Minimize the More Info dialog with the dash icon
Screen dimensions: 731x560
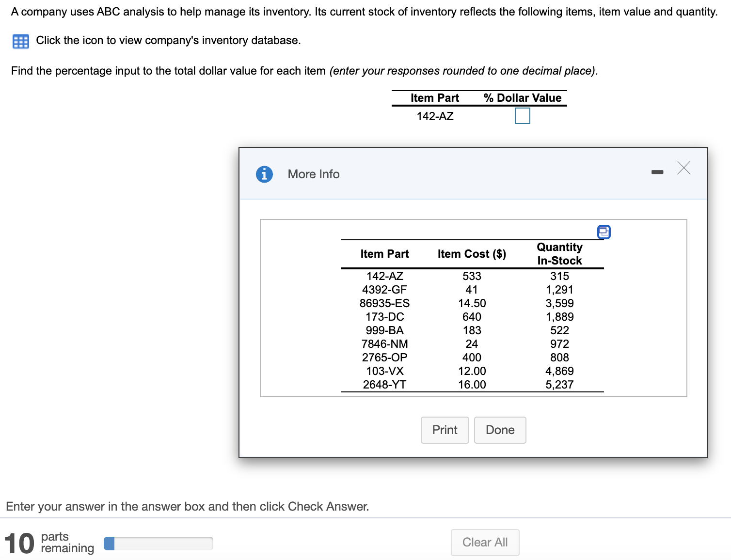[x=657, y=171]
